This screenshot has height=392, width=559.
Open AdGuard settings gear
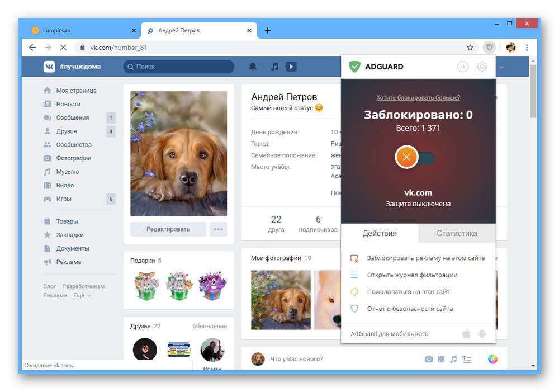(x=482, y=67)
